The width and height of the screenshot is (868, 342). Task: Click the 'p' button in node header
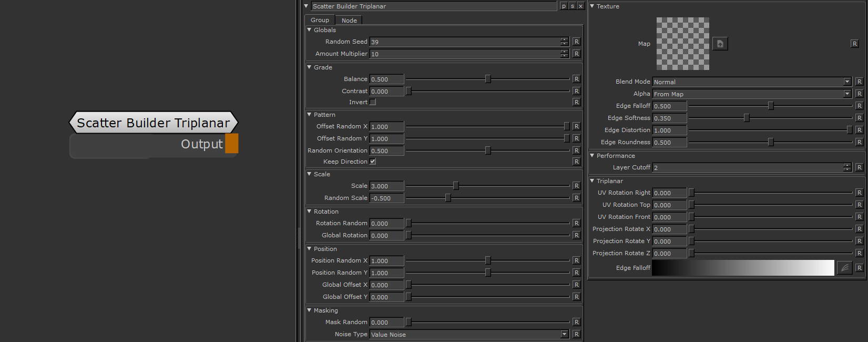(x=564, y=6)
